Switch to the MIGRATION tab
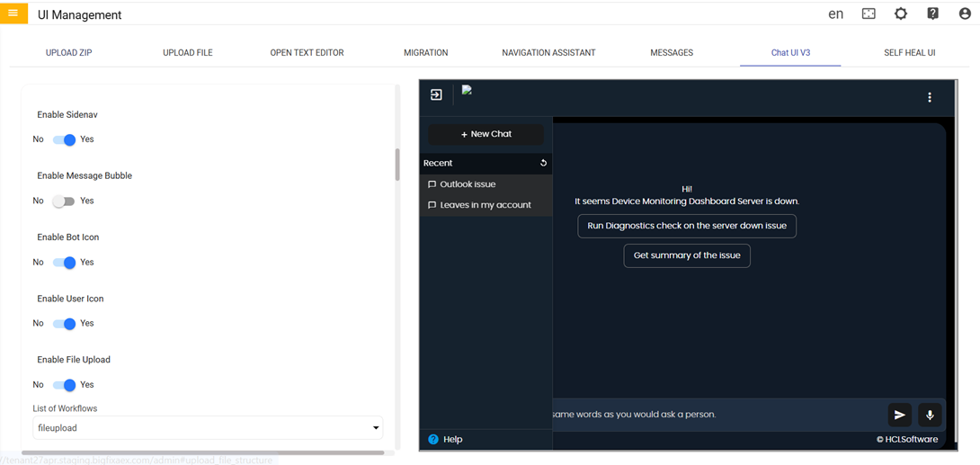This screenshot has height=465, width=980. point(425,52)
